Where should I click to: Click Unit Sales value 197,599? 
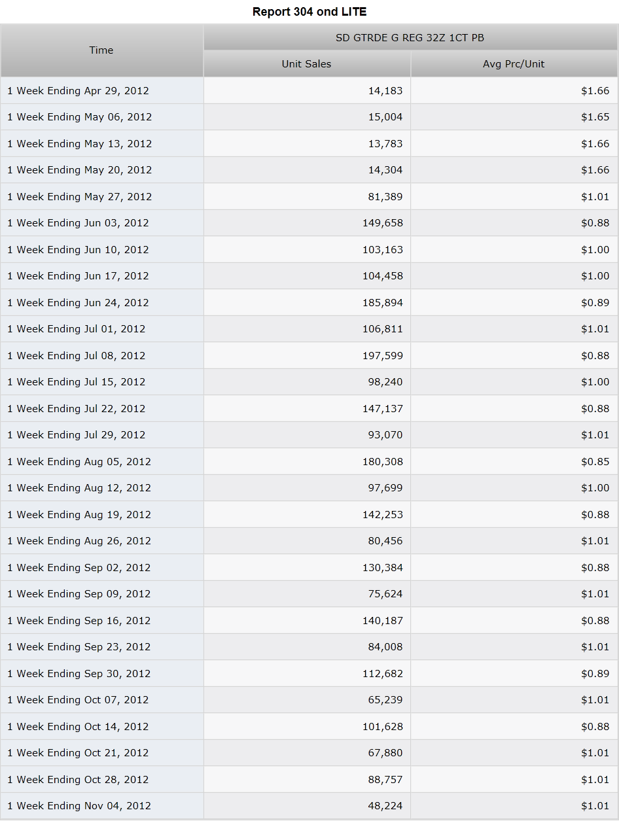[x=383, y=356]
